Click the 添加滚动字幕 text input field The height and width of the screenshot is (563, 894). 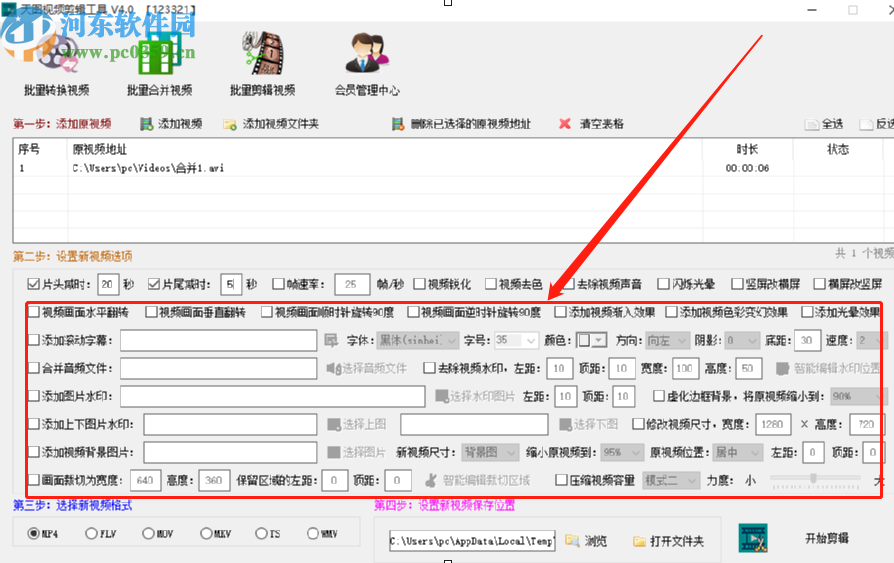coord(218,341)
